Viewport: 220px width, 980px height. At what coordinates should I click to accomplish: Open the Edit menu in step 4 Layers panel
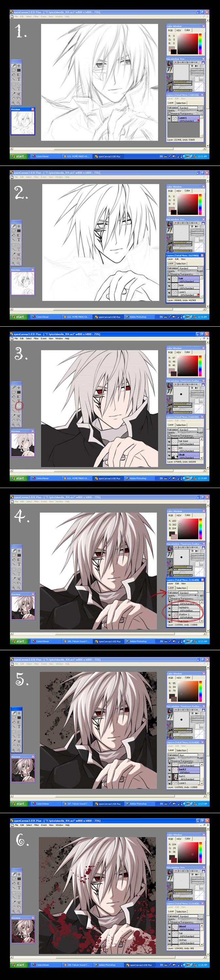coord(178,583)
